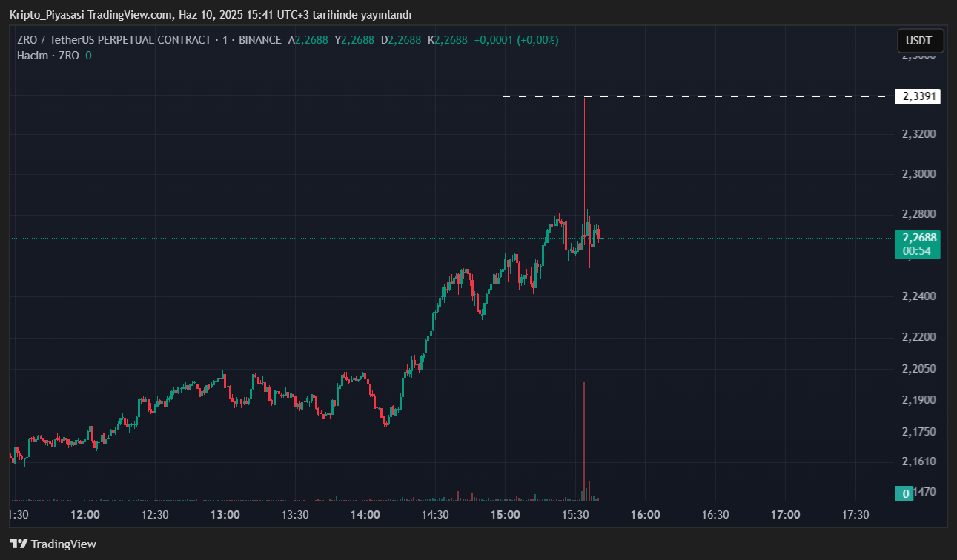Click the 16:00 time axis label
The width and height of the screenshot is (957, 560).
(645, 514)
